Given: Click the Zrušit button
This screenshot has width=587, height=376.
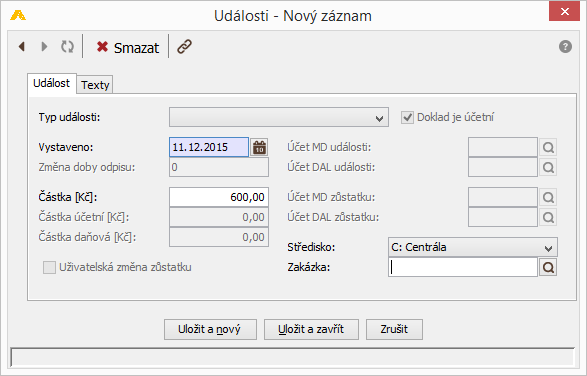Looking at the screenshot, I should pos(394,330).
